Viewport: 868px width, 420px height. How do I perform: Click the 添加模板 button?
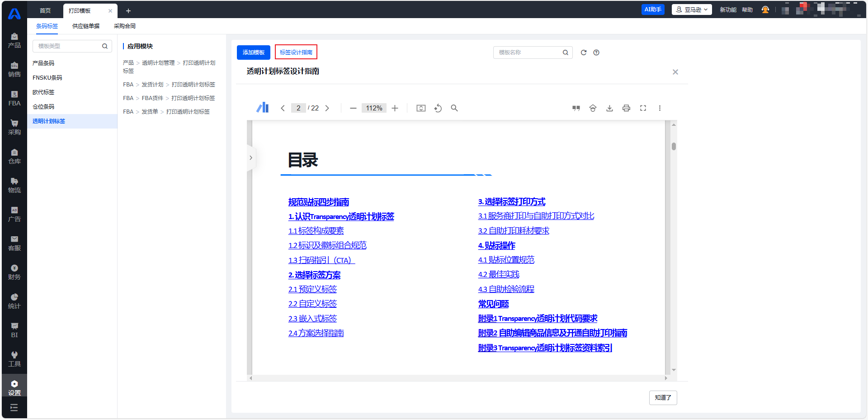point(253,52)
